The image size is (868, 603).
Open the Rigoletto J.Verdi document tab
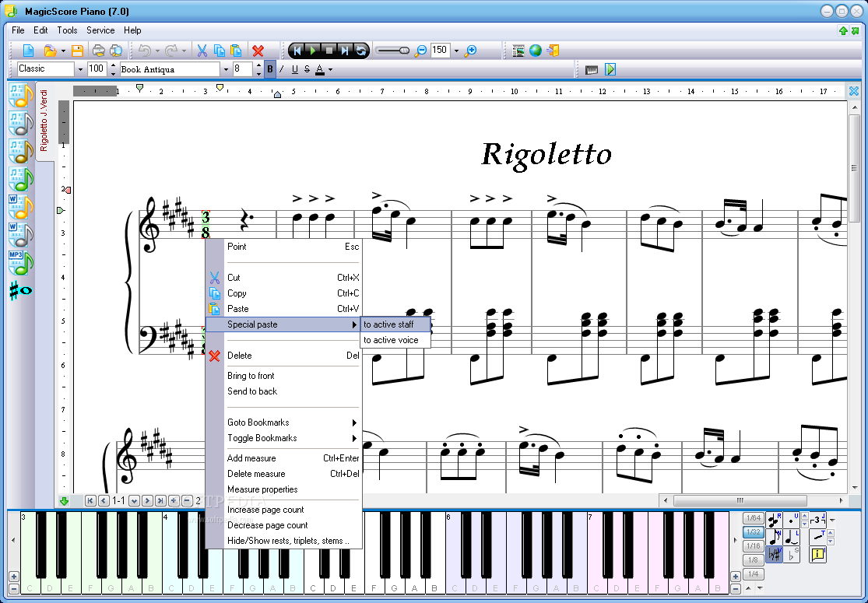(x=44, y=121)
